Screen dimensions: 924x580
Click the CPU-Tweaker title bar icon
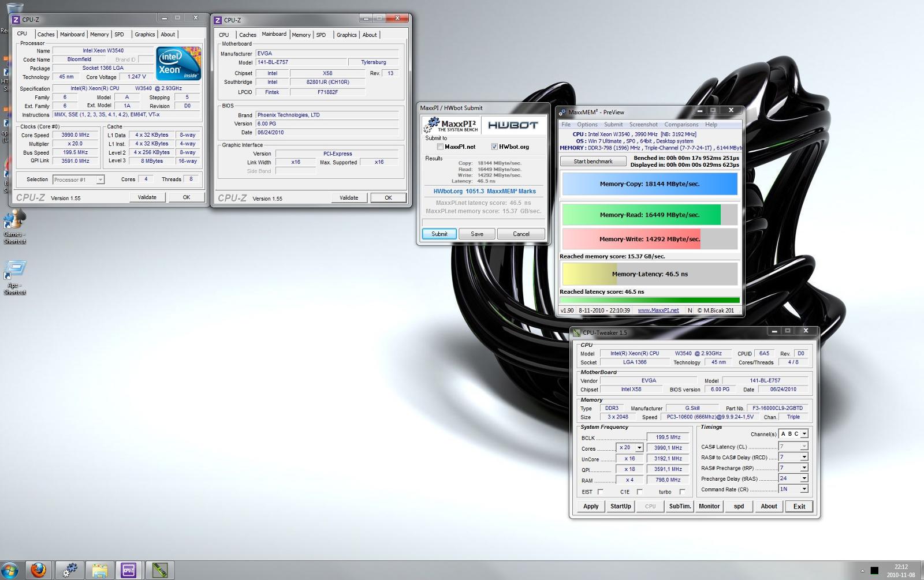576,332
